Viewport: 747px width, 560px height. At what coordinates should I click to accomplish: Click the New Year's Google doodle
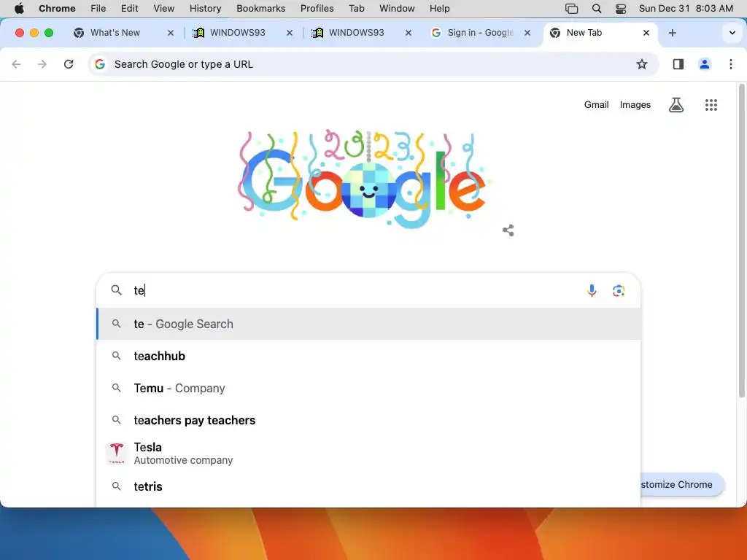click(365, 179)
